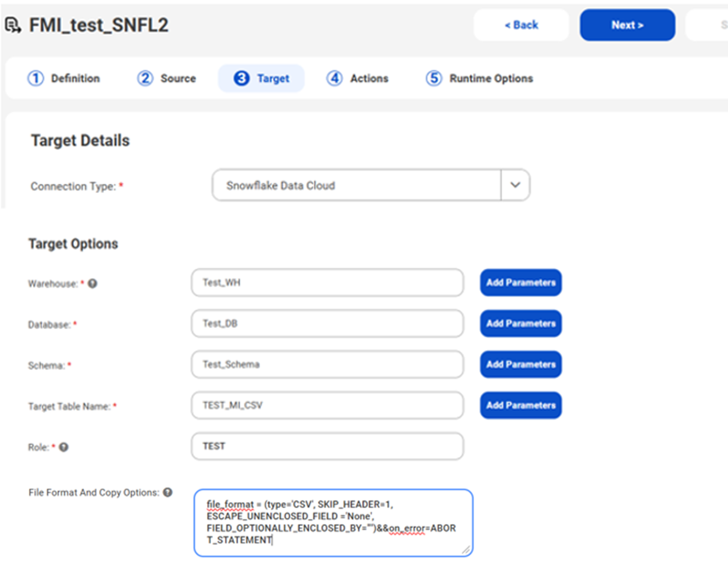Screen dimensions: 728x580
Task: Add Parameters for Target Table Name
Action: [x=521, y=405]
